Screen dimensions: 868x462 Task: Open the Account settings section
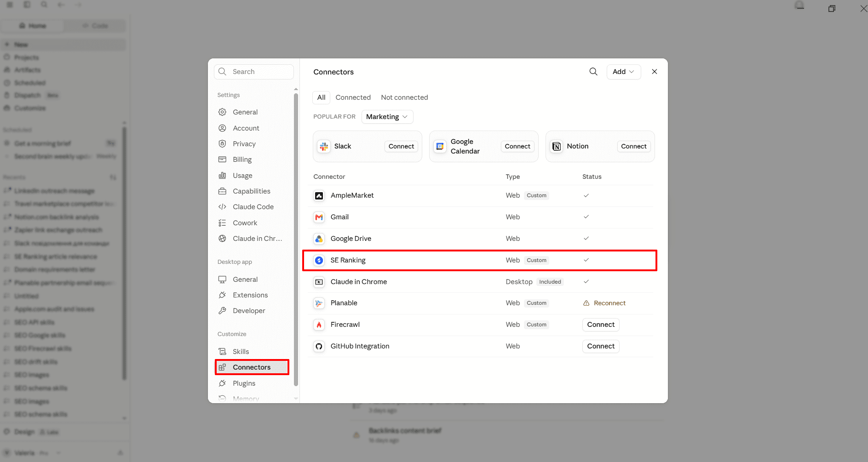(x=252, y=128)
